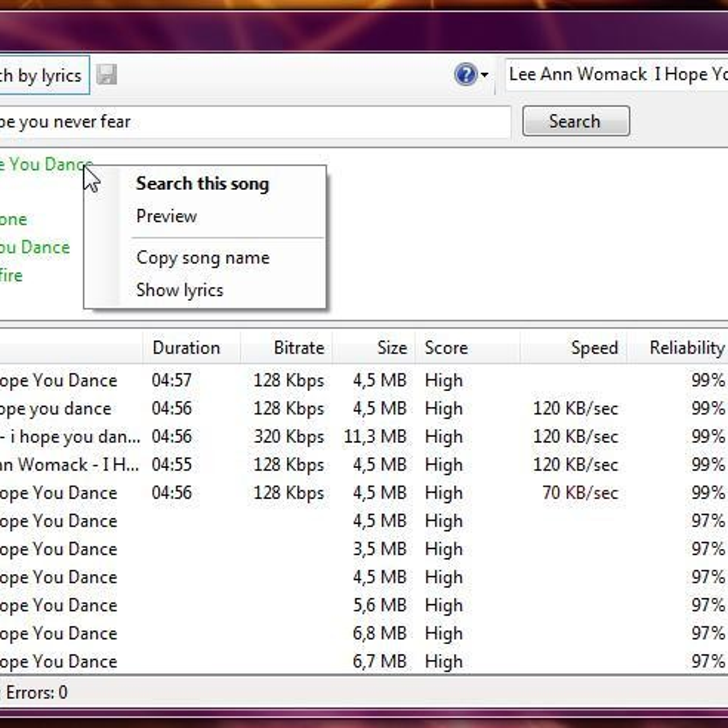
Task: Click the '5,6 MB' size cell
Action: 379,605
